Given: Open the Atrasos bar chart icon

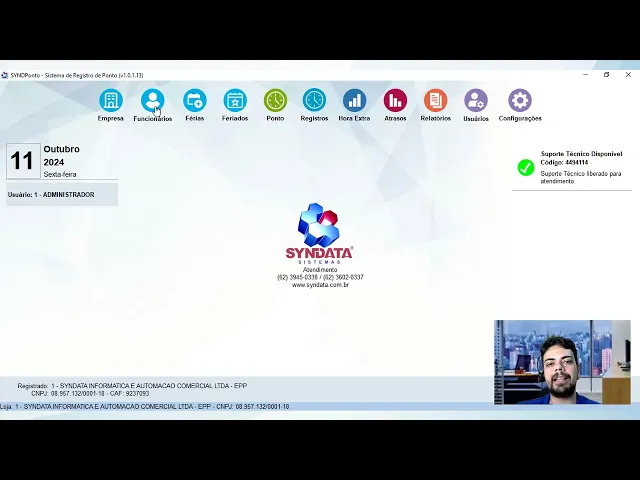Looking at the screenshot, I should coord(395,100).
